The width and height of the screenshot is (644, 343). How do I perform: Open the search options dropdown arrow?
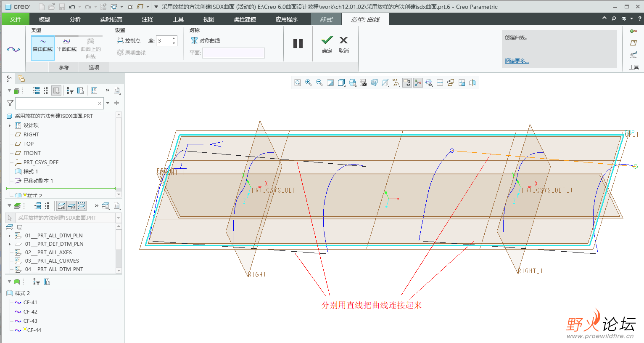[108, 103]
